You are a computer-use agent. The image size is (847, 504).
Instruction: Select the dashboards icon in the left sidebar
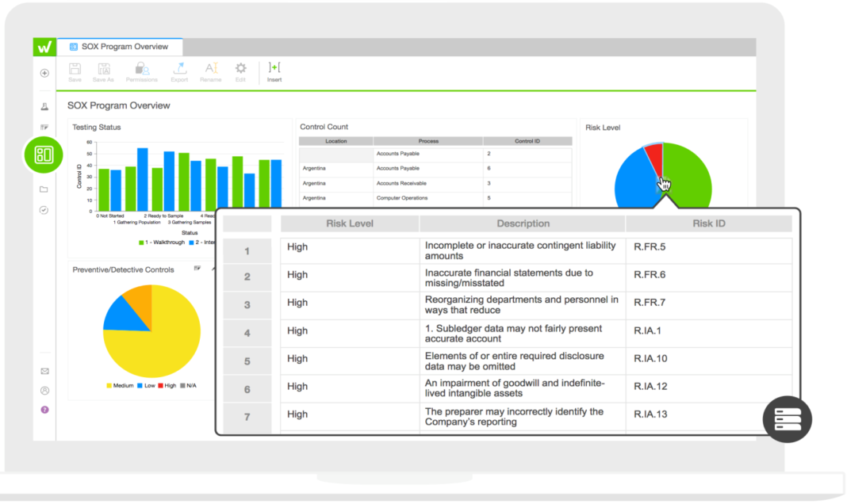point(44,155)
